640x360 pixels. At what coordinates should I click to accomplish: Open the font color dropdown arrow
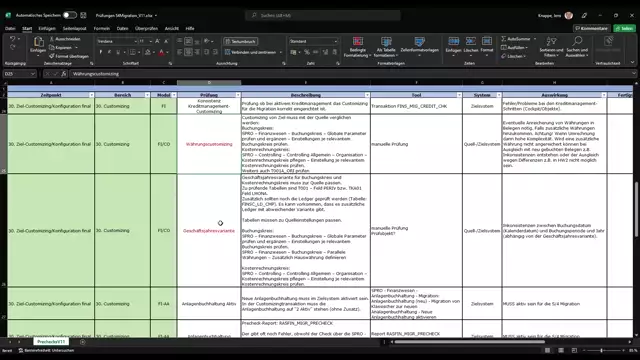(x=167, y=52)
